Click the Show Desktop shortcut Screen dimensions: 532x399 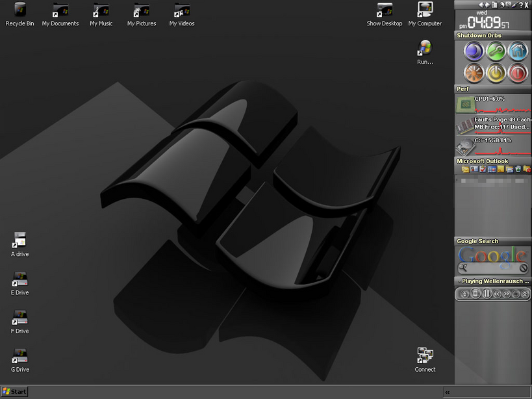(x=385, y=11)
